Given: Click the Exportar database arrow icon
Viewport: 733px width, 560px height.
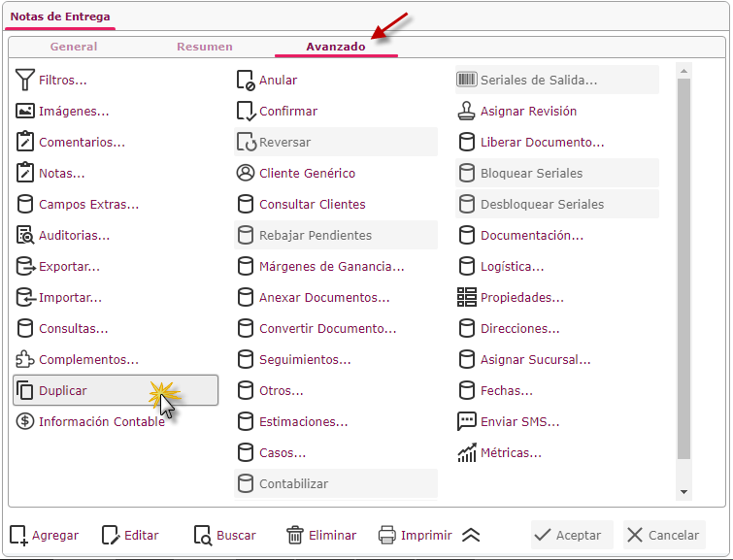Looking at the screenshot, I should 25,267.
